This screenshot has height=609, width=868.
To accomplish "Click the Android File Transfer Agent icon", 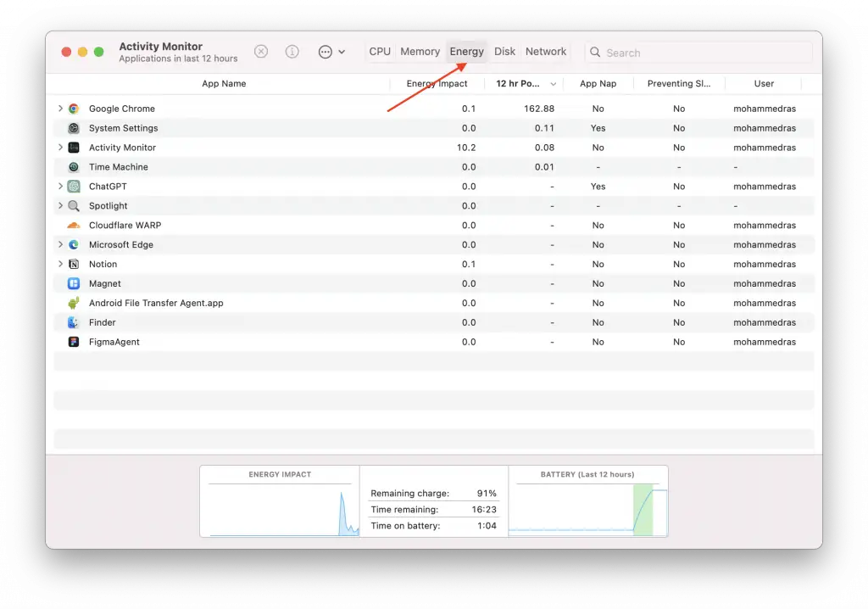I will coord(74,303).
